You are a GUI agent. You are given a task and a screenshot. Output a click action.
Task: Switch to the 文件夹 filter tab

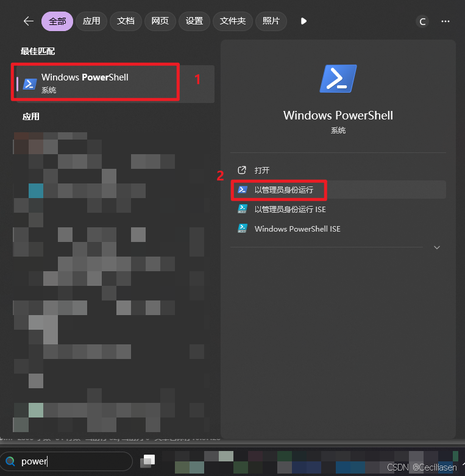233,21
